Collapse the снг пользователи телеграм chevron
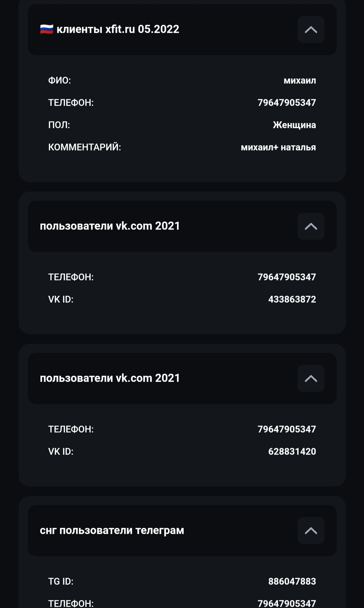The image size is (364, 608). [x=311, y=531]
